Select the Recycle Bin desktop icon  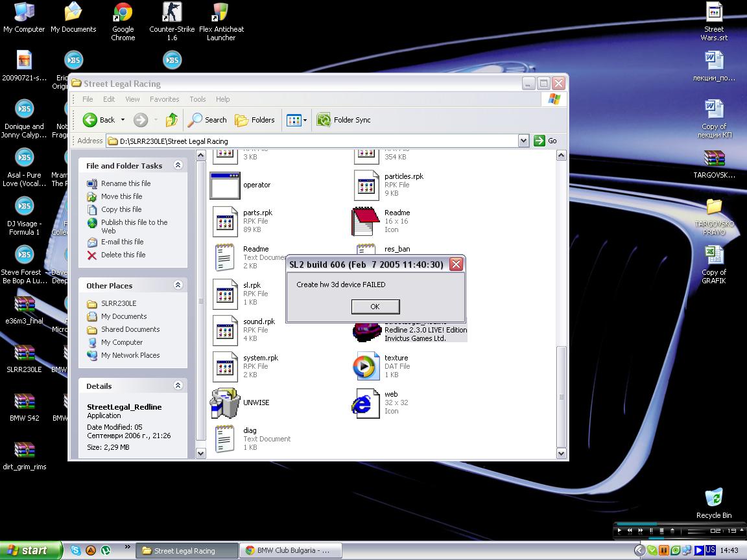714,504
